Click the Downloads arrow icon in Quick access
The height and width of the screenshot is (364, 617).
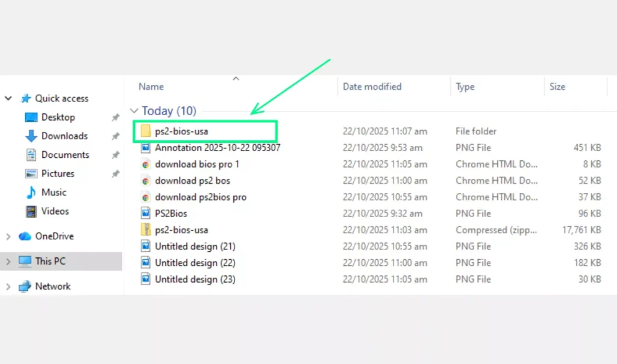[x=31, y=136]
